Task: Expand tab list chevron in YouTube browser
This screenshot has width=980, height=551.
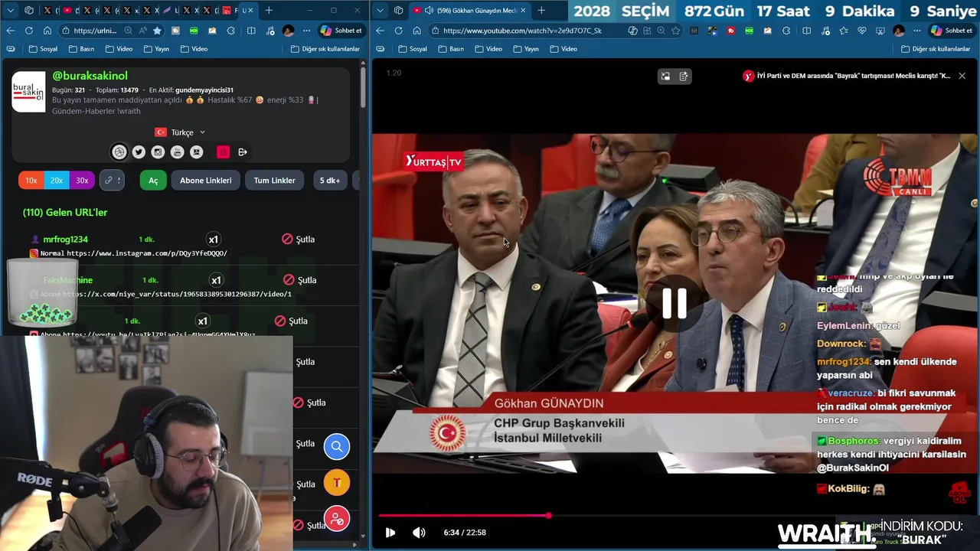Action: (380, 11)
